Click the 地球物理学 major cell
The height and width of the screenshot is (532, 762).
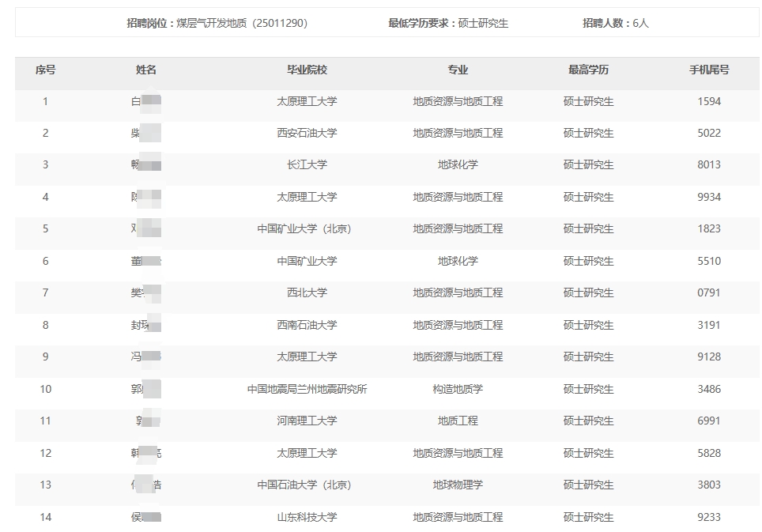tap(458, 485)
